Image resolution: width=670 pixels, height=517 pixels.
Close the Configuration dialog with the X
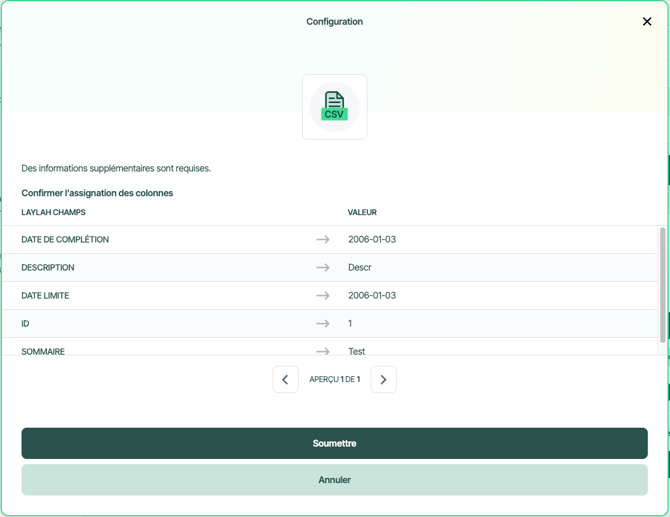tap(647, 21)
